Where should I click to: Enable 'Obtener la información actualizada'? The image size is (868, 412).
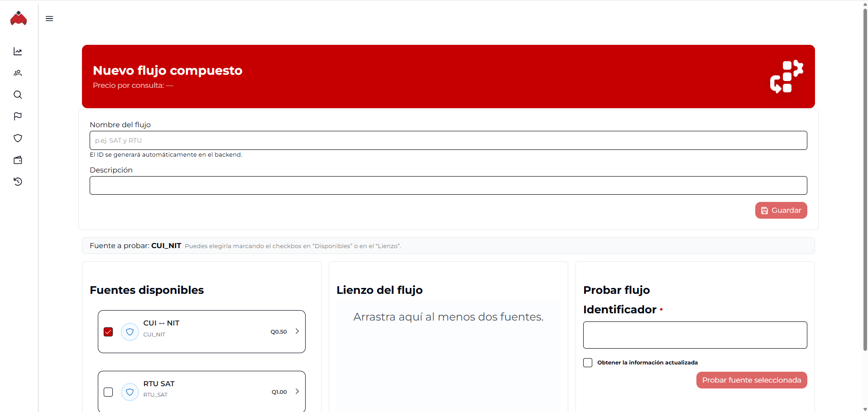[587, 362]
